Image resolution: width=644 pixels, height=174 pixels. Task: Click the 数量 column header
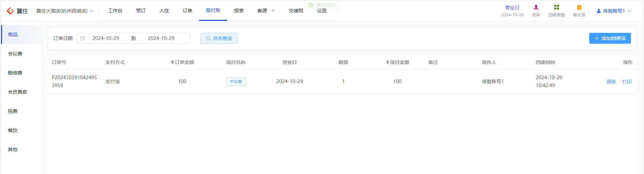click(344, 62)
